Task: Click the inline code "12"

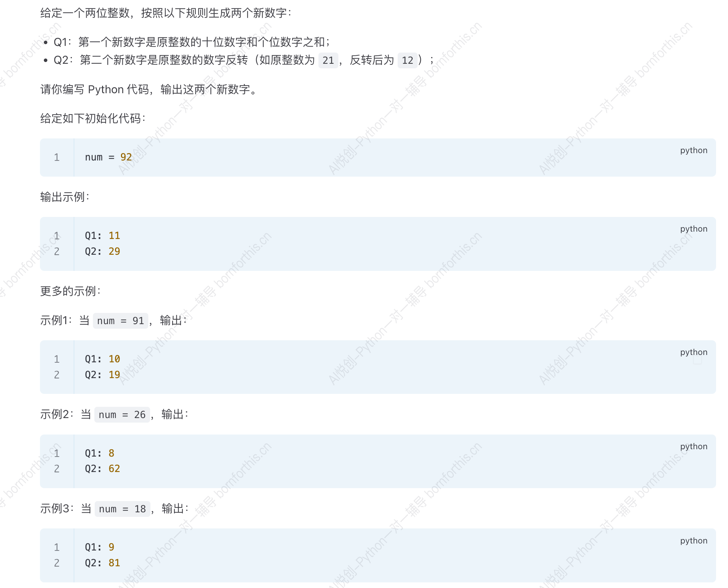Action: pos(407,60)
